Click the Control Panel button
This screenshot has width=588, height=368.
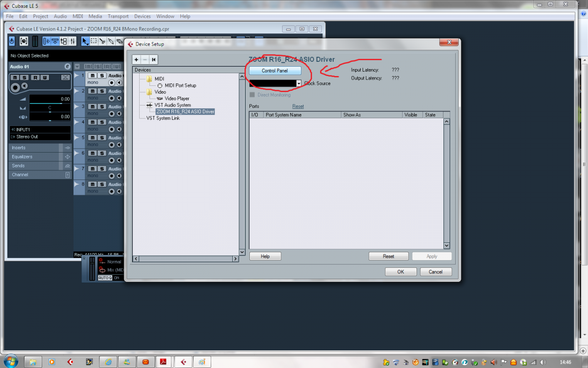point(275,71)
